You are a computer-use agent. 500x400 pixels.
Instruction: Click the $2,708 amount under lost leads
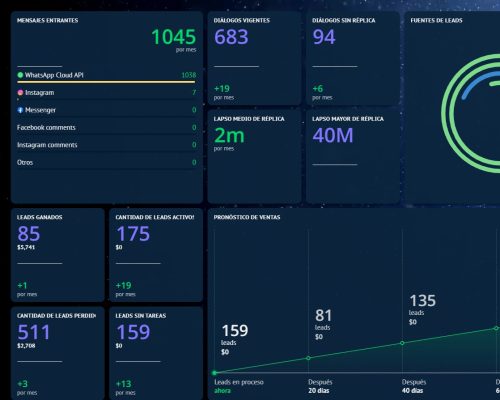point(26,346)
